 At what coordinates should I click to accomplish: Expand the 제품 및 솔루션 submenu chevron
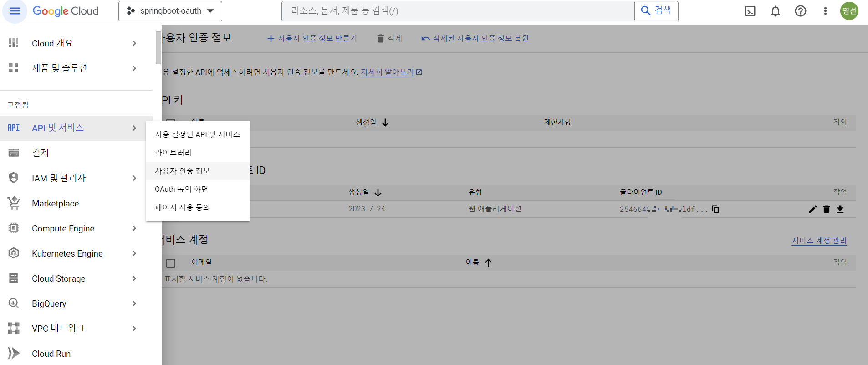(x=134, y=68)
